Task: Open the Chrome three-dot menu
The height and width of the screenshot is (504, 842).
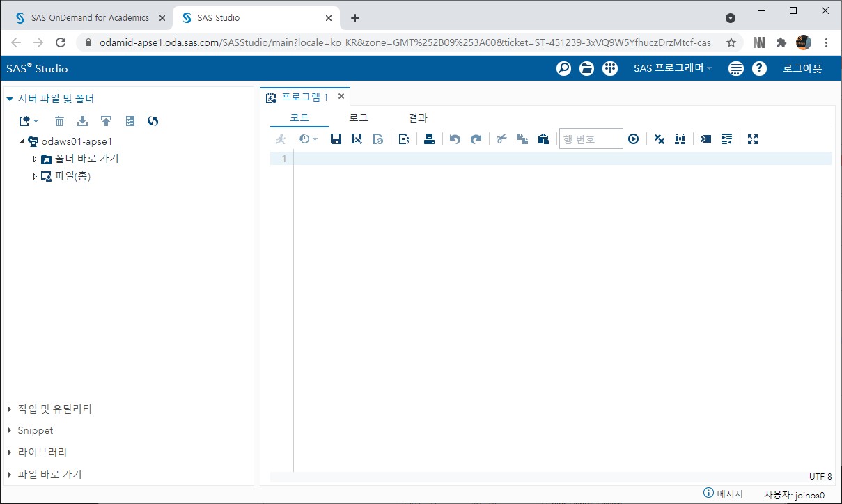Action: tap(826, 42)
